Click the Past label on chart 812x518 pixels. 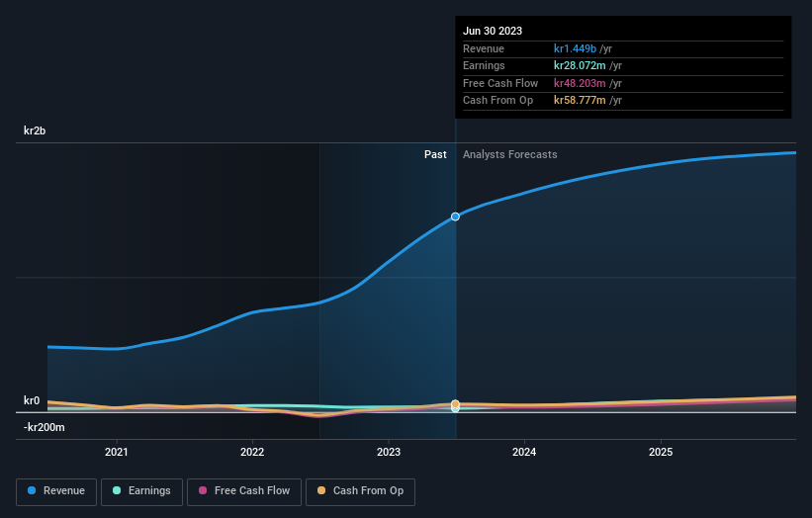coord(435,155)
